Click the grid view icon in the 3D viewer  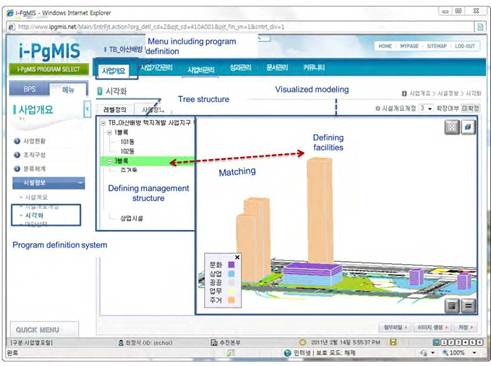[x=452, y=127]
